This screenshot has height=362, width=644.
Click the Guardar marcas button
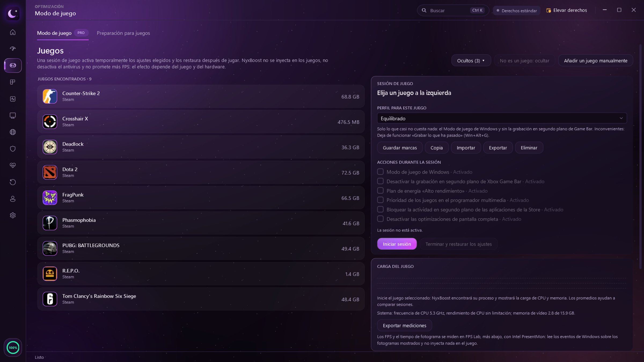tap(400, 148)
